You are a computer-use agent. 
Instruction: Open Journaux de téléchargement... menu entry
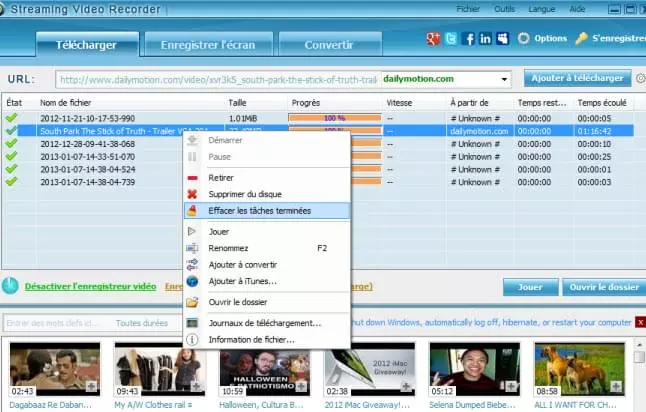[267, 323]
